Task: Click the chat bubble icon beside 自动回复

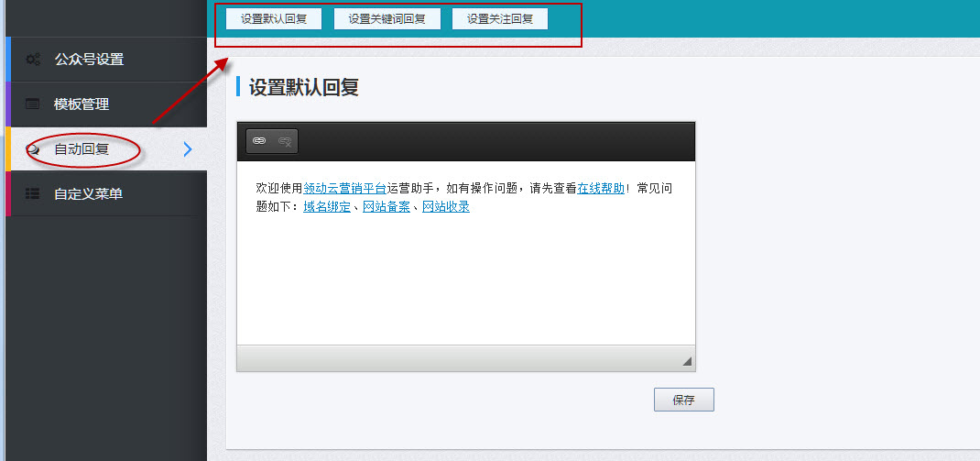Action: [x=33, y=149]
